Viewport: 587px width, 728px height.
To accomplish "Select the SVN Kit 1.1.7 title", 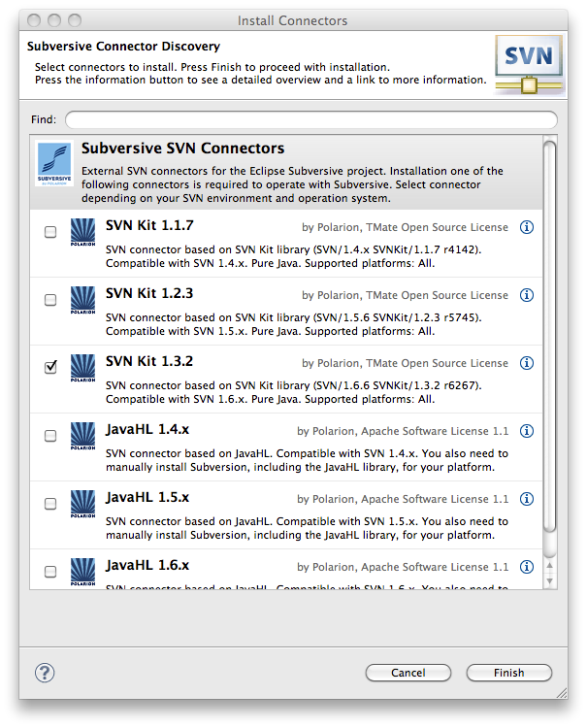I will [x=149, y=225].
